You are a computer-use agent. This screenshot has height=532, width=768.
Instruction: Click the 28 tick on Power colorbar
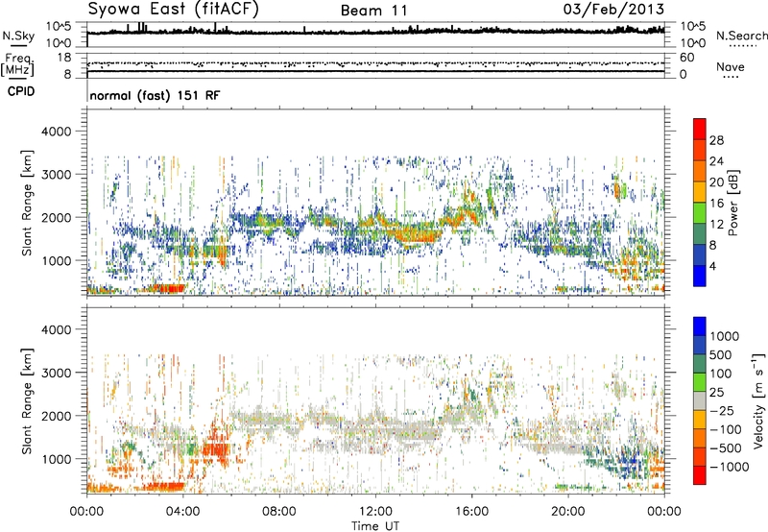716,140
